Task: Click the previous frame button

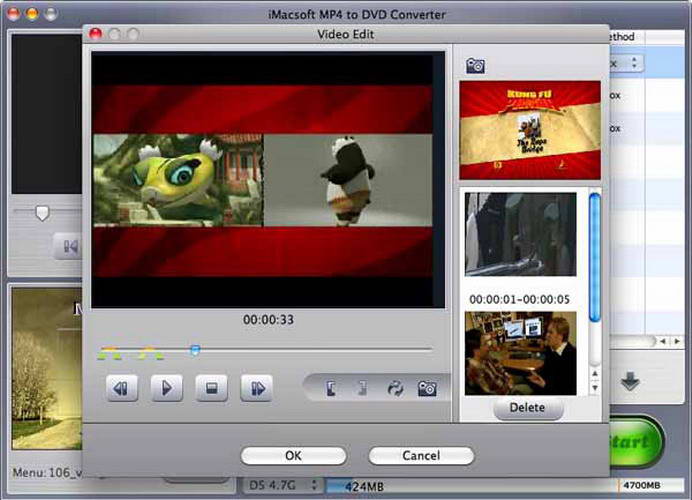Action: click(x=122, y=388)
